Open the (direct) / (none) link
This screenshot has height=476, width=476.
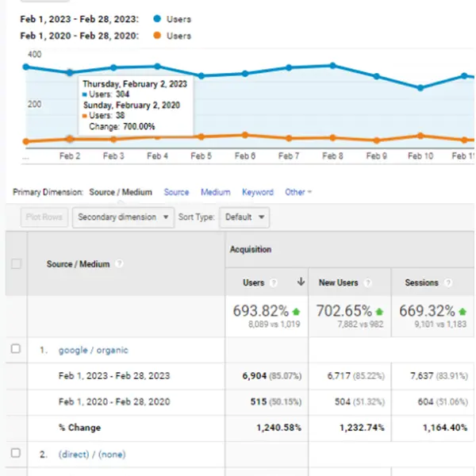(x=92, y=455)
